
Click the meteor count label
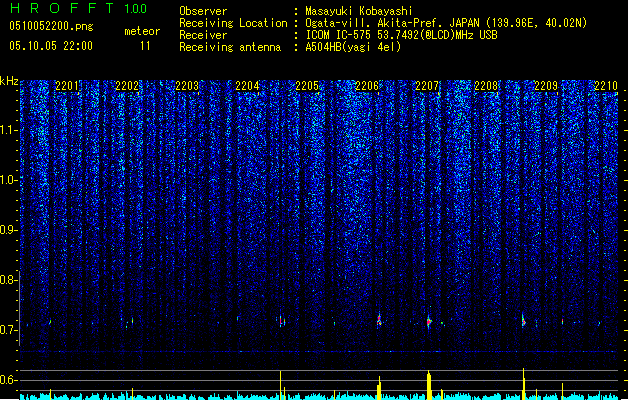(142, 31)
